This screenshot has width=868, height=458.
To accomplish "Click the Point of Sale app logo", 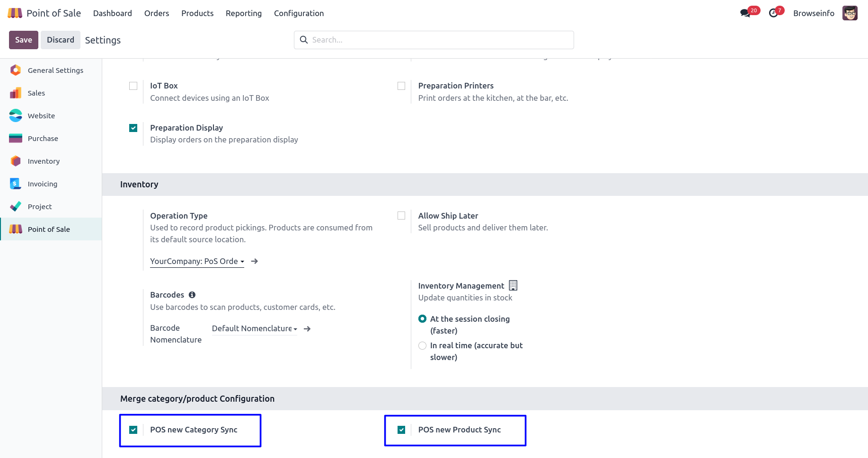I will click(15, 13).
